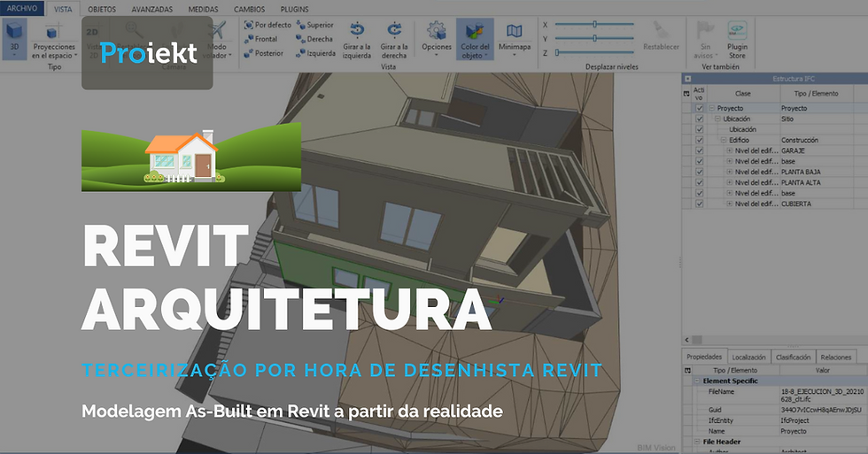Open the Plugin Store

coord(737,40)
